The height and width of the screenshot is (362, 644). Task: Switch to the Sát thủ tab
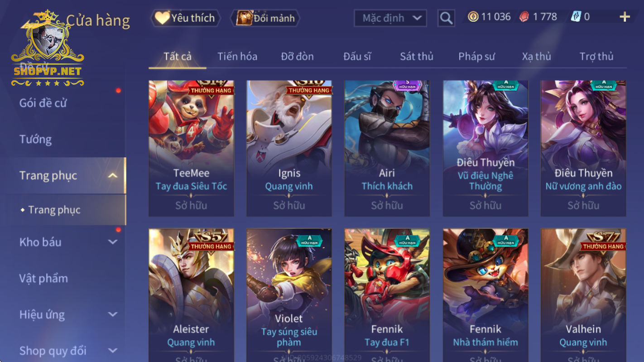[417, 56]
